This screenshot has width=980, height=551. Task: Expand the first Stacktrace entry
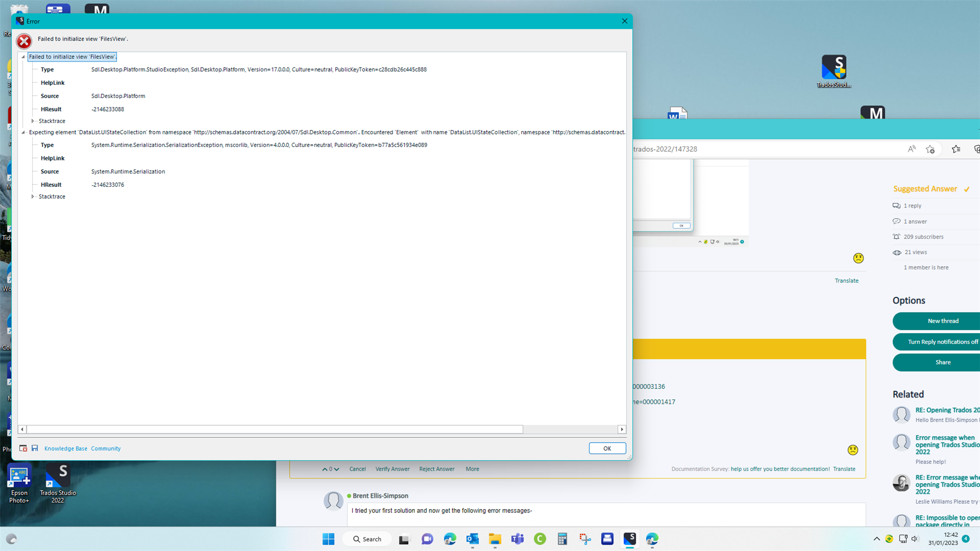pyautogui.click(x=33, y=121)
